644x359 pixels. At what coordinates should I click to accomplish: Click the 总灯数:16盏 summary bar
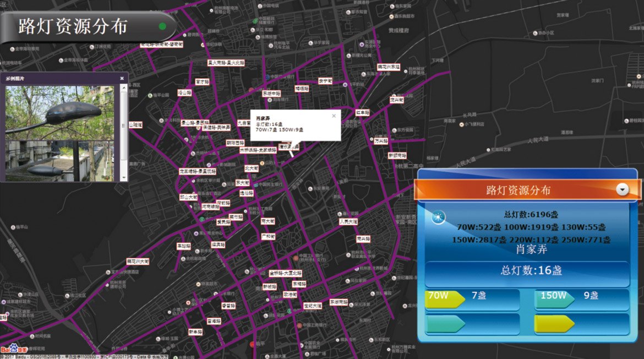527,271
